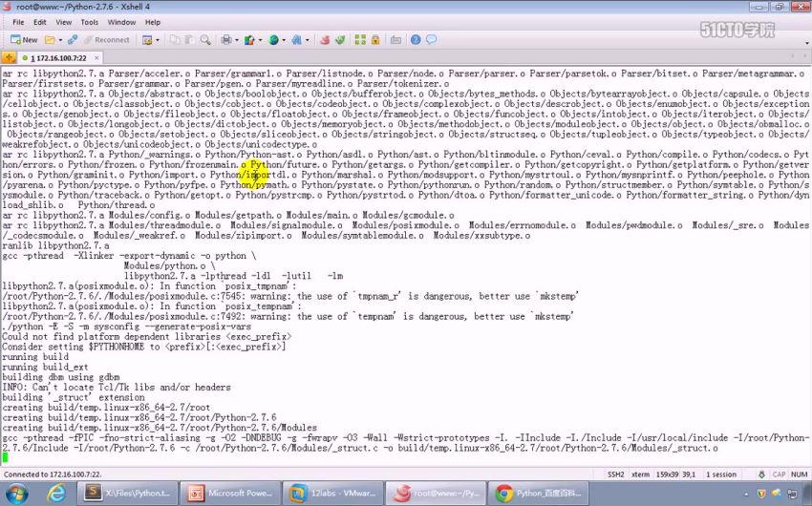Click the speech bubble feedback icon

point(433,40)
